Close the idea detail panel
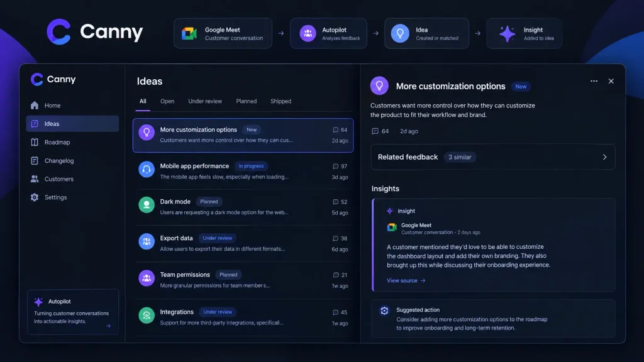This screenshot has height=362, width=644. coord(611,81)
